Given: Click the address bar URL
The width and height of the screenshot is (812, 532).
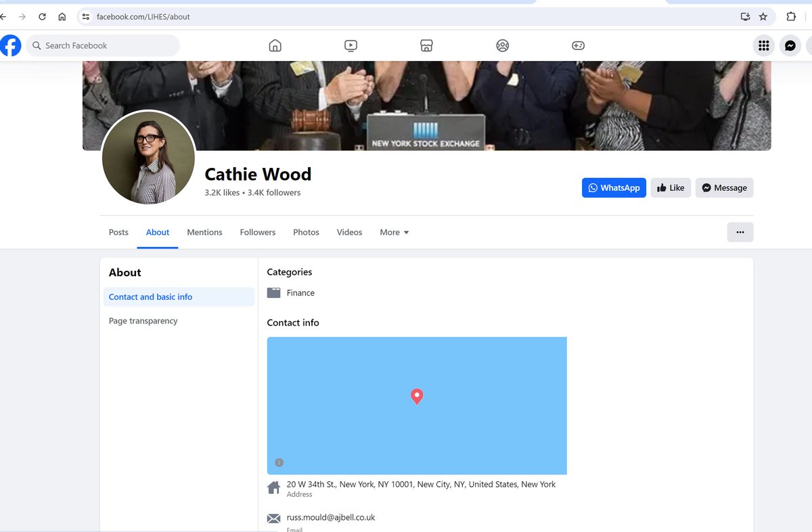Looking at the screenshot, I should 143,16.
